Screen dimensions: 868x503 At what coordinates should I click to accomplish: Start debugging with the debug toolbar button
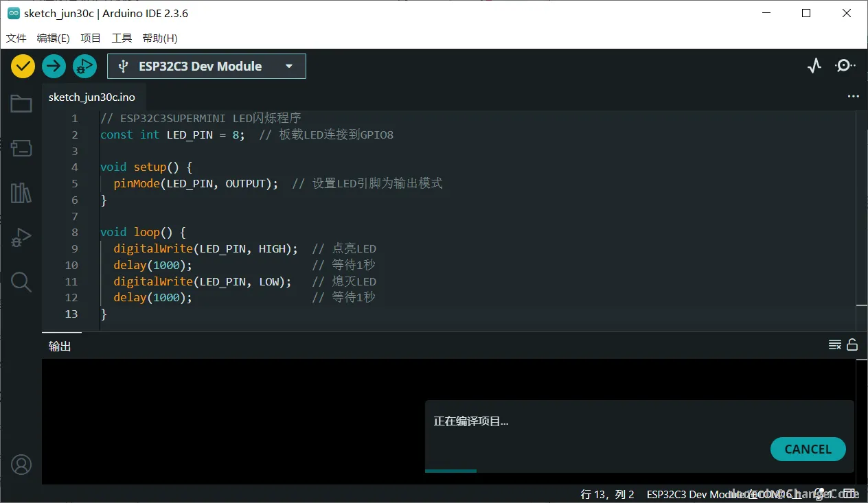[85, 66]
